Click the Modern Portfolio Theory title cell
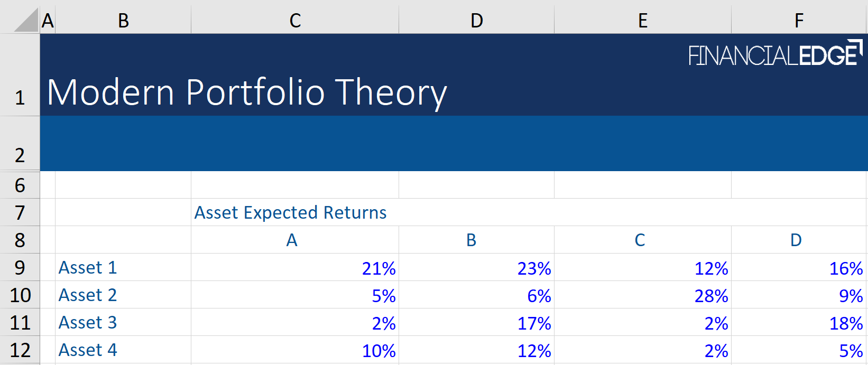The width and height of the screenshot is (868, 365). (x=247, y=92)
